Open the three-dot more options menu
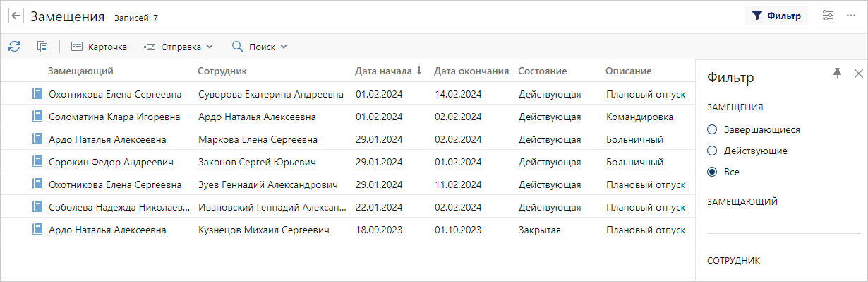The image size is (868, 282). click(x=850, y=16)
